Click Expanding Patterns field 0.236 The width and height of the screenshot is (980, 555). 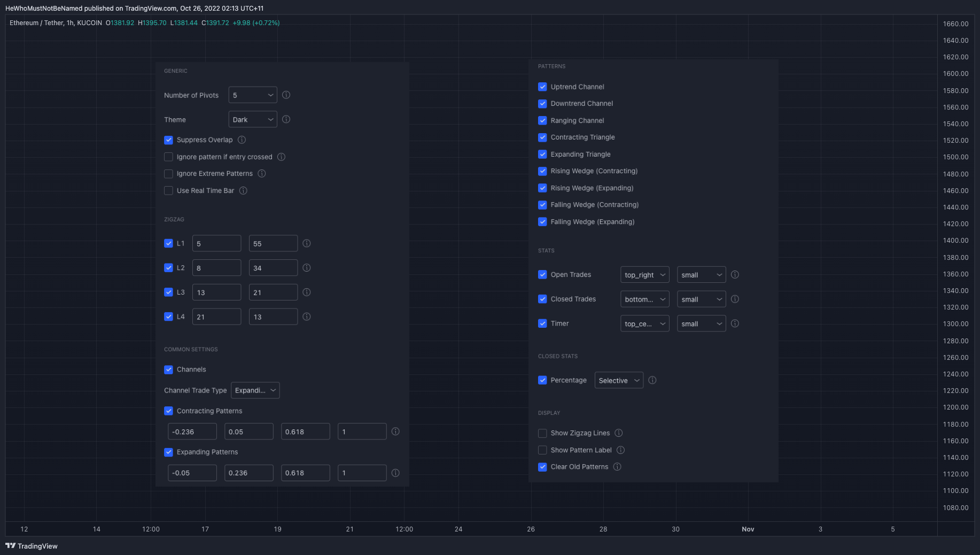249,473
